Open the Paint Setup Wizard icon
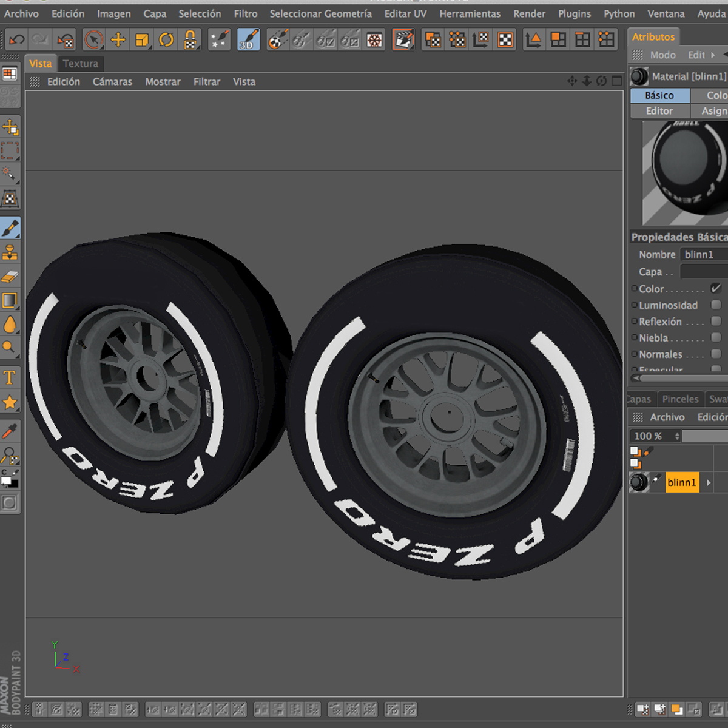 click(x=219, y=40)
